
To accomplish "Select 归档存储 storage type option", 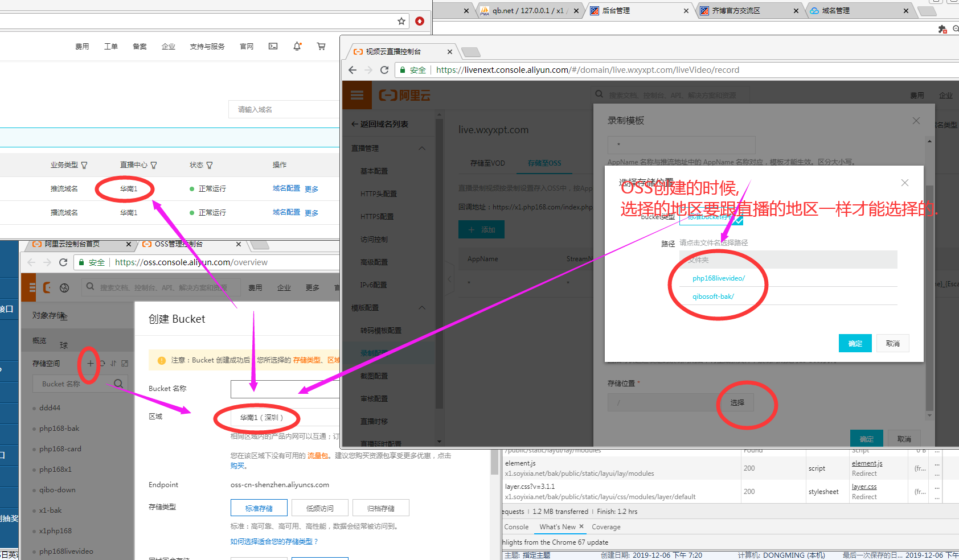I will pyautogui.click(x=380, y=508).
